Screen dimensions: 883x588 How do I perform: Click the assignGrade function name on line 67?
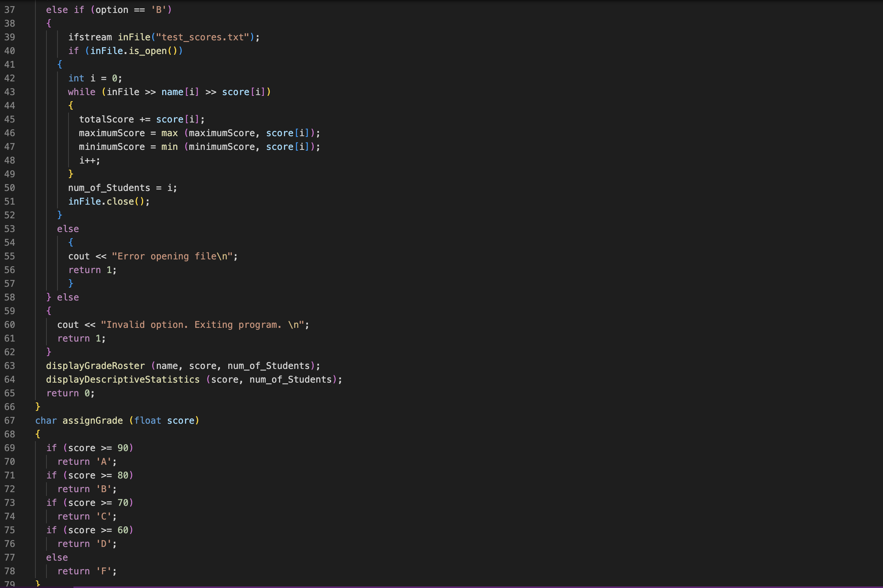point(92,420)
